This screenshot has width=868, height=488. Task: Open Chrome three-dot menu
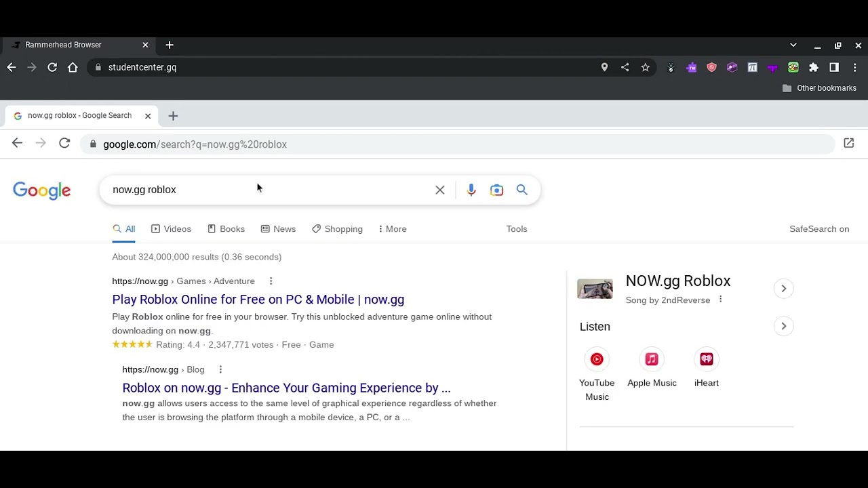(x=854, y=67)
